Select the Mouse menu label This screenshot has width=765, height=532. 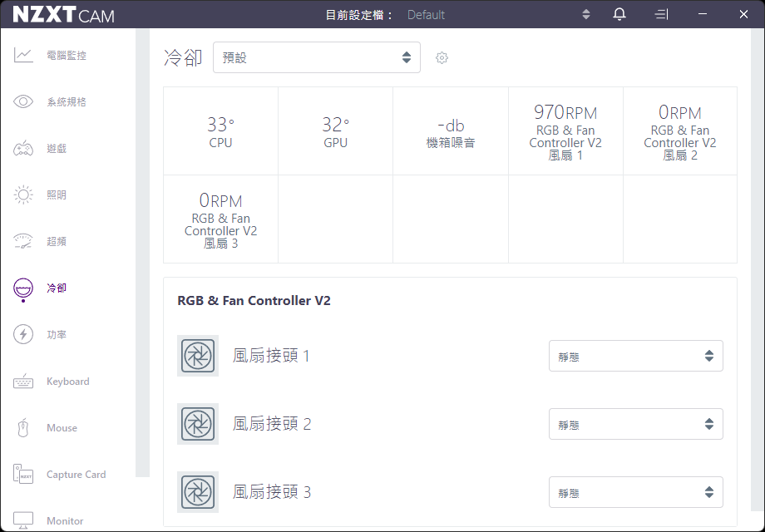point(62,427)
